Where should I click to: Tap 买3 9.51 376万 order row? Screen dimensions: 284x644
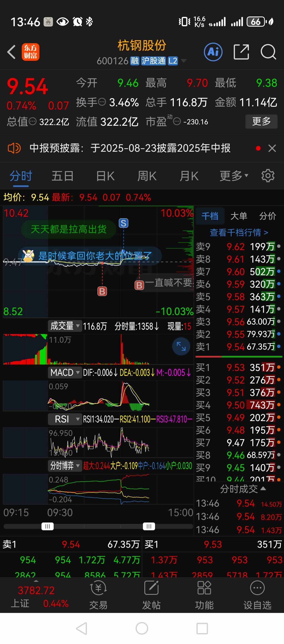(239, 393)
